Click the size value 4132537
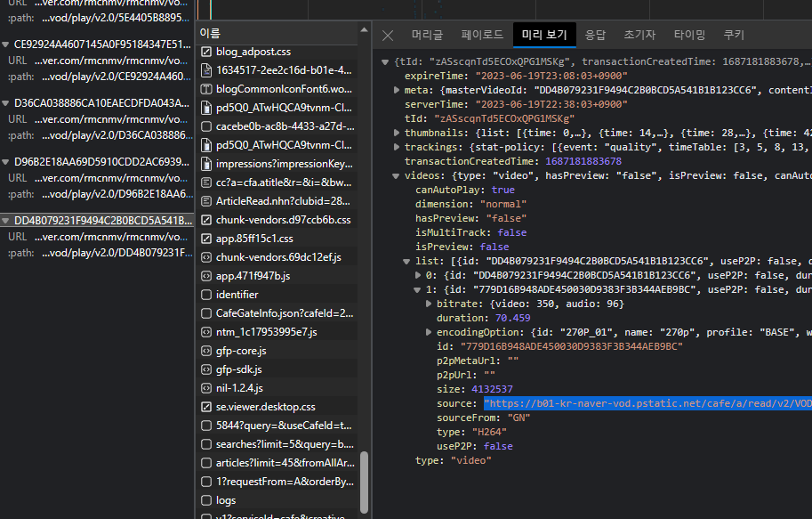 pos(492,389)
